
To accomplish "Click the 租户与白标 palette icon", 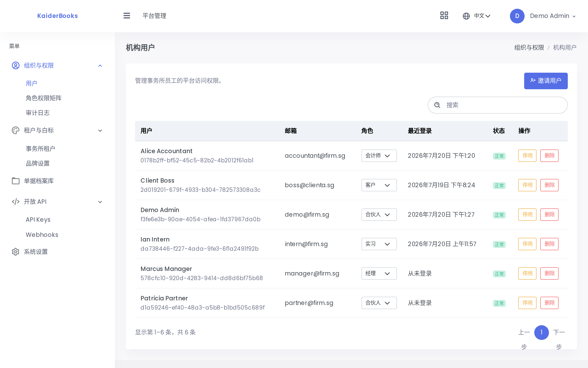I will pyautogui.click(x=16, y=130).
